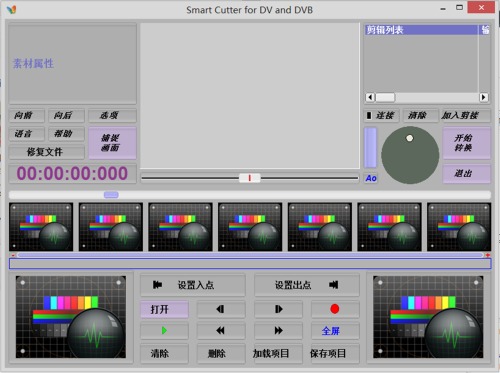Click the red record button

pyautogui.click(x=335, y=309)
